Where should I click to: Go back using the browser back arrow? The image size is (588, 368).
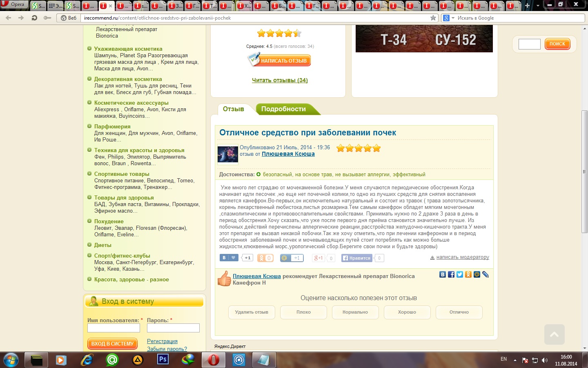9,18
